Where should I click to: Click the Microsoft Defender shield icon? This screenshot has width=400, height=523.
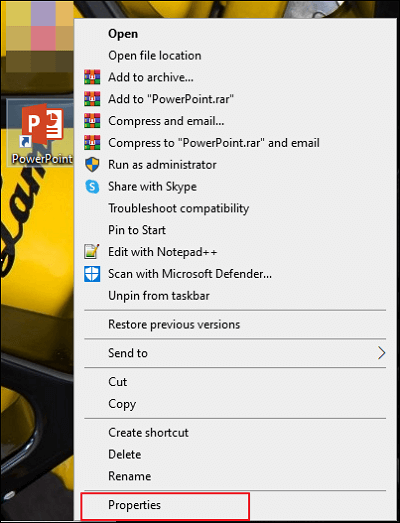coord(92,274)
